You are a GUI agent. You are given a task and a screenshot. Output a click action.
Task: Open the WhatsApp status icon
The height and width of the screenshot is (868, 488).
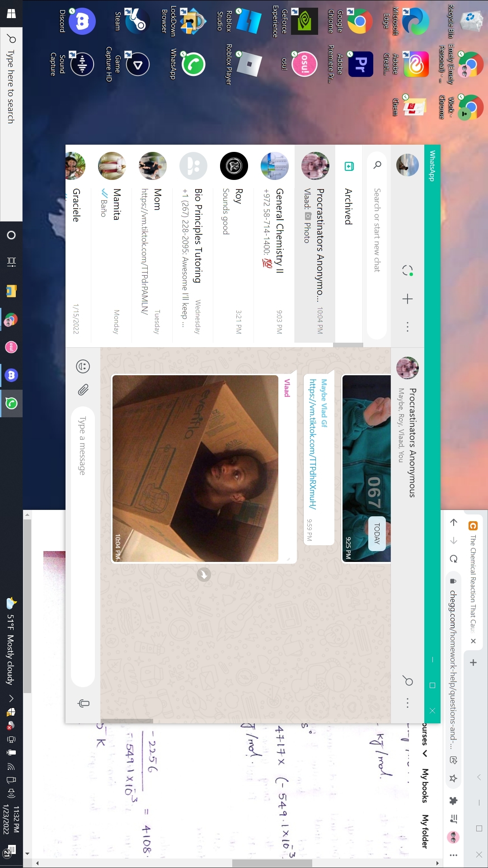pos(407,270)
